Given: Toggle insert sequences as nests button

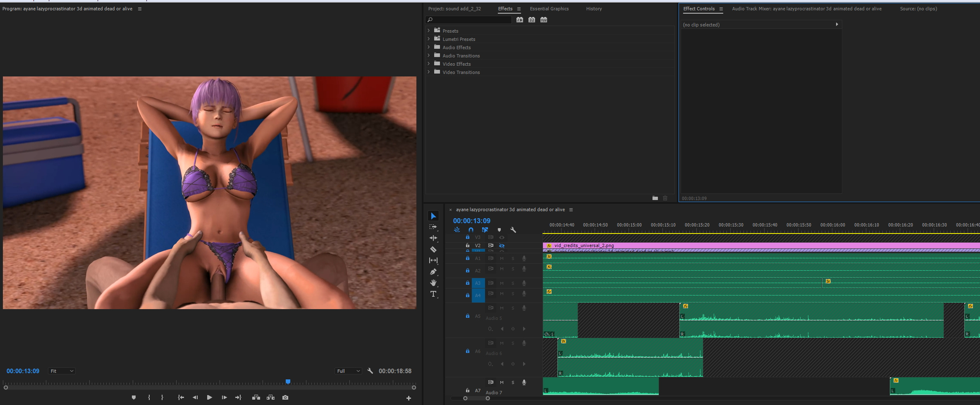Looking at the screenshot, I should pyautogui.click(x=457, y=230).
